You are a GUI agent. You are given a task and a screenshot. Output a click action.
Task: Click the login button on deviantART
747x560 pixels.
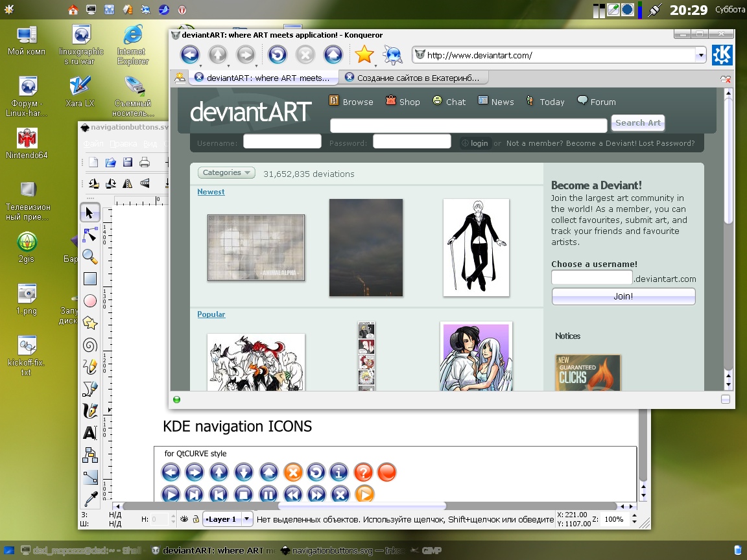(x=475, y=143)
